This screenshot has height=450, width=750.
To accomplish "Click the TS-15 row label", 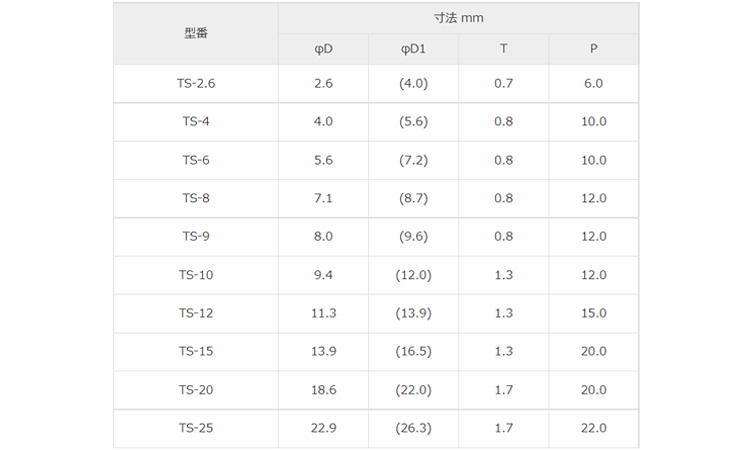I will tap(196, 351).
